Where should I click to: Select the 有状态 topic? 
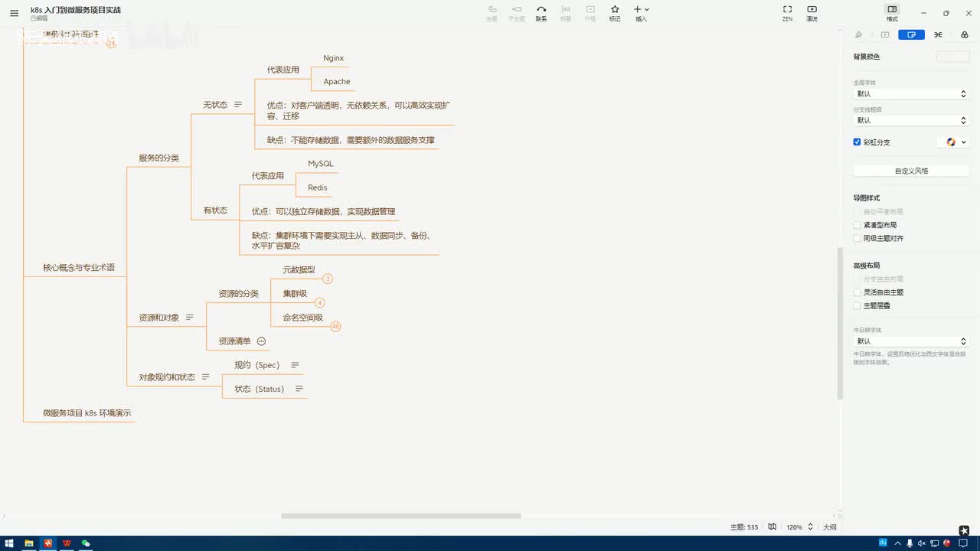click(x=215, y=210)
